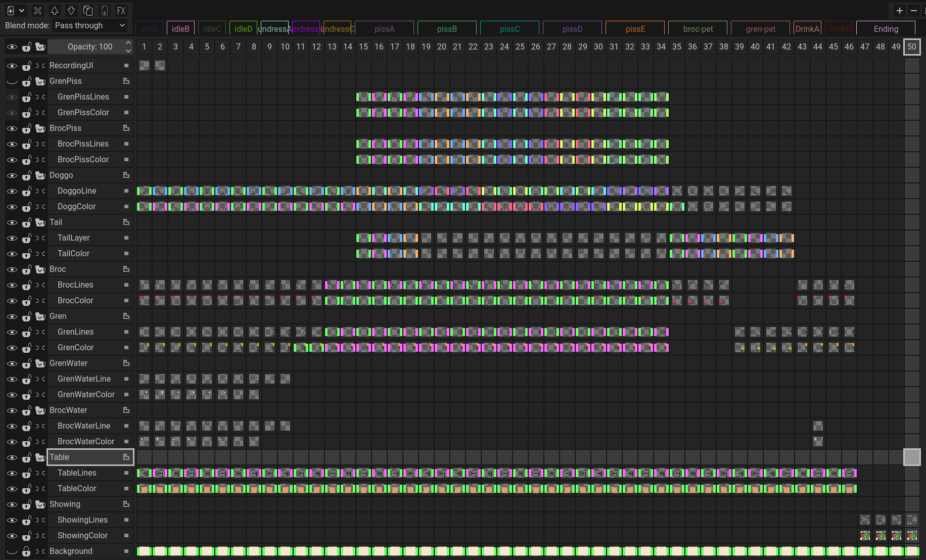
Task: Collapse the Doggo group folder
Action: click(40, 175)
